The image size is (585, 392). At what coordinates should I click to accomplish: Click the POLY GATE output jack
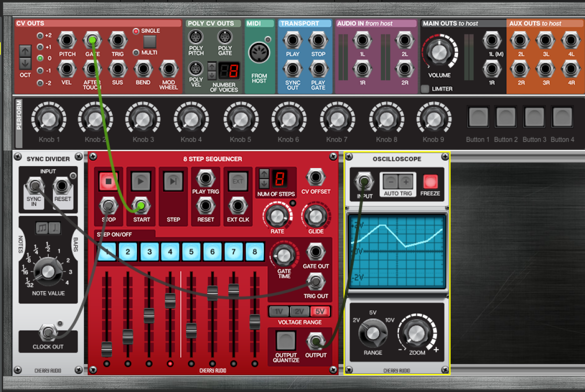[224, 37]
